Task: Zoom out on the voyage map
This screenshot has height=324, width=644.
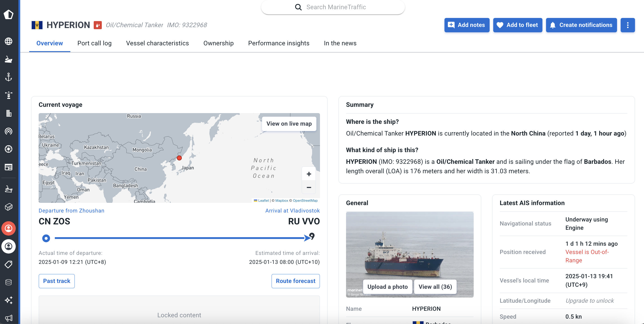Action: [x=309, y=187]
